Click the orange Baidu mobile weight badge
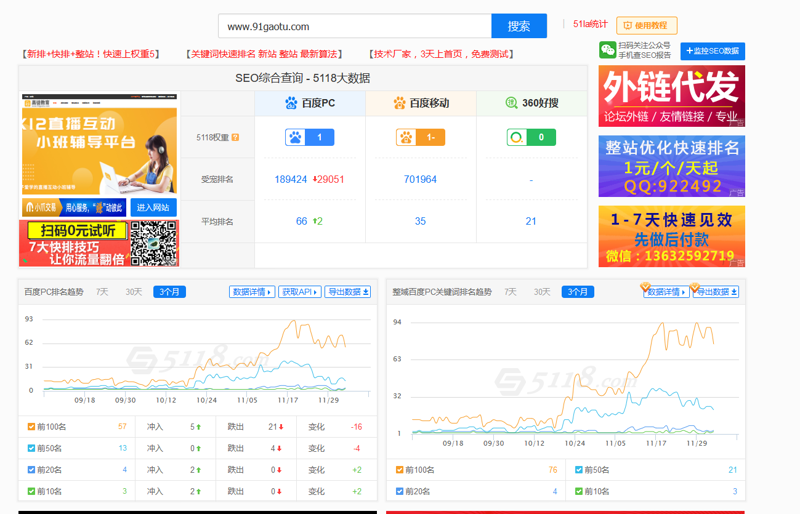This screenshot has height=514, width=800. tap(420, 137)
